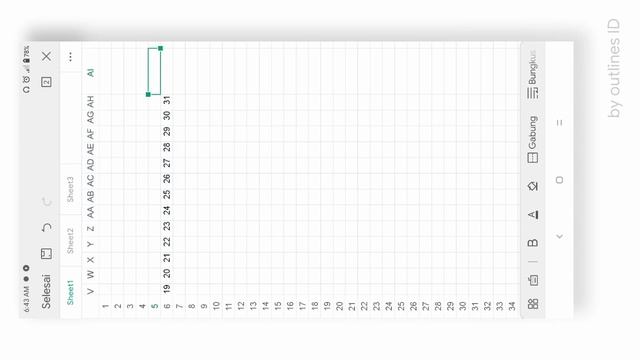This screenshot has width=640, height=360.
Task: Click the cell containing 23
Action: (167, 227)
